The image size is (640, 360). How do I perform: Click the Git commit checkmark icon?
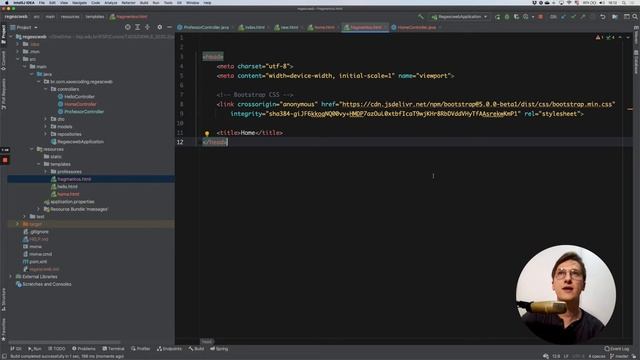(x=573, y=17)
